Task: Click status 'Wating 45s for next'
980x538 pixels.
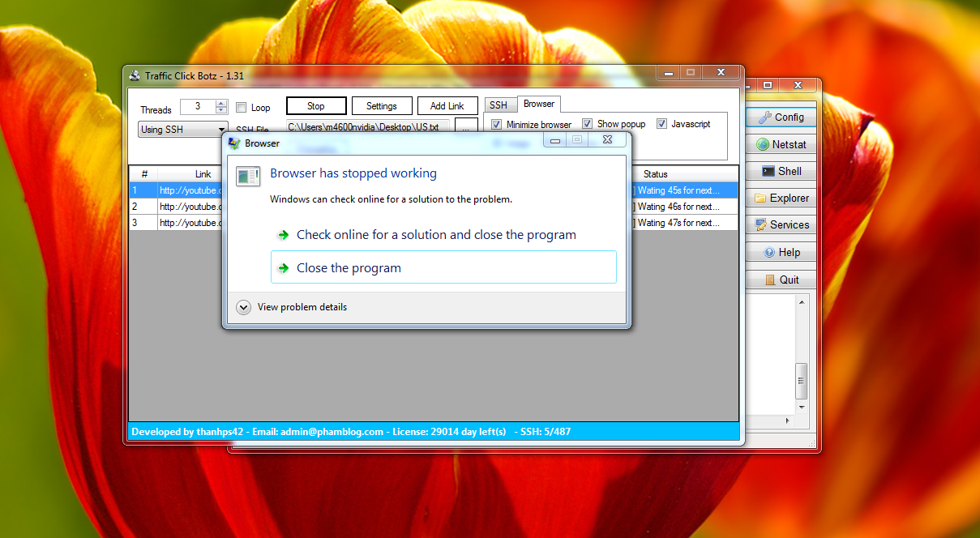Action: coord(678,190)
